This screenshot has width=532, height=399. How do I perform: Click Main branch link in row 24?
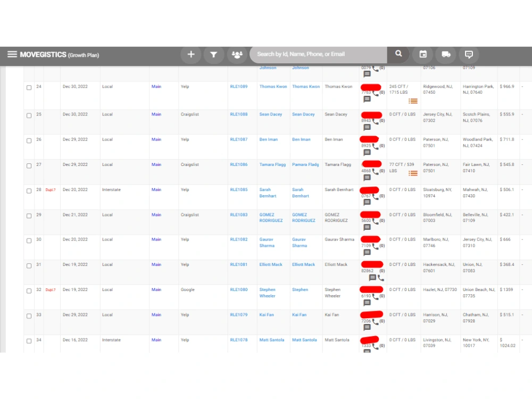156,87
